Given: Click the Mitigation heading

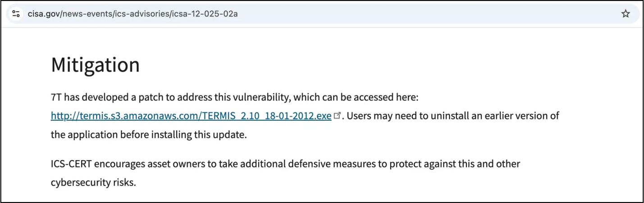Looking at the screenshot, I should click(95, 65).
